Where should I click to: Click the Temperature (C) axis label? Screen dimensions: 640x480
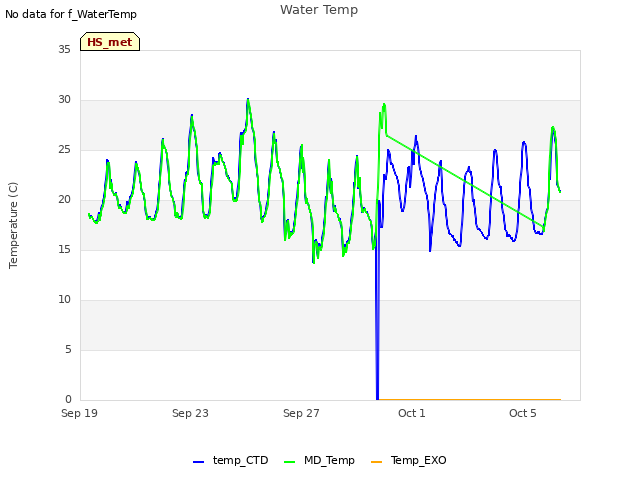coord(13,225)
